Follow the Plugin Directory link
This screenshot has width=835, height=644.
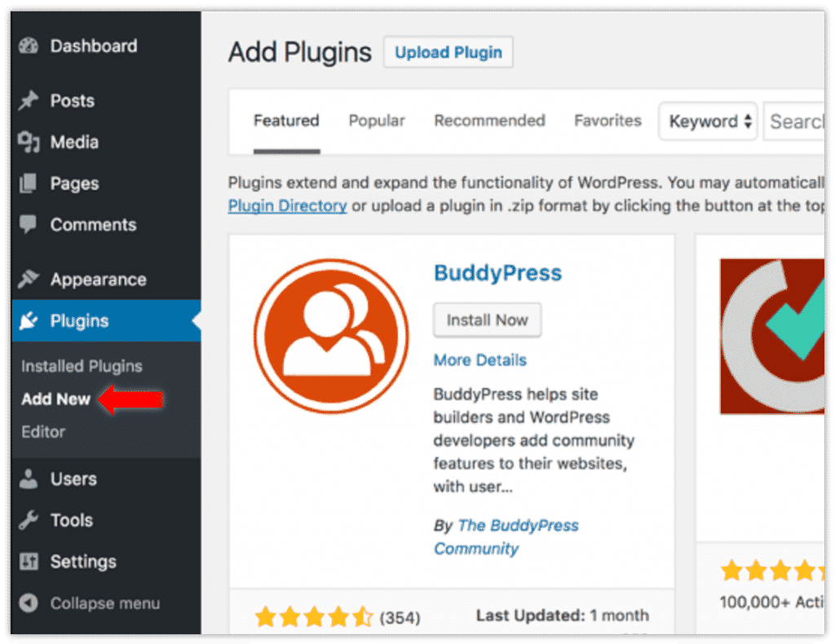(288, 206)
